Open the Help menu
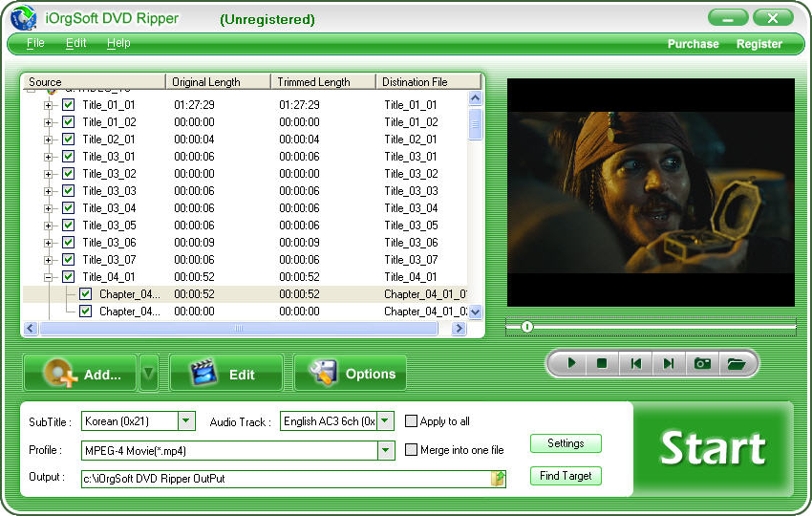 click(118, 43)
